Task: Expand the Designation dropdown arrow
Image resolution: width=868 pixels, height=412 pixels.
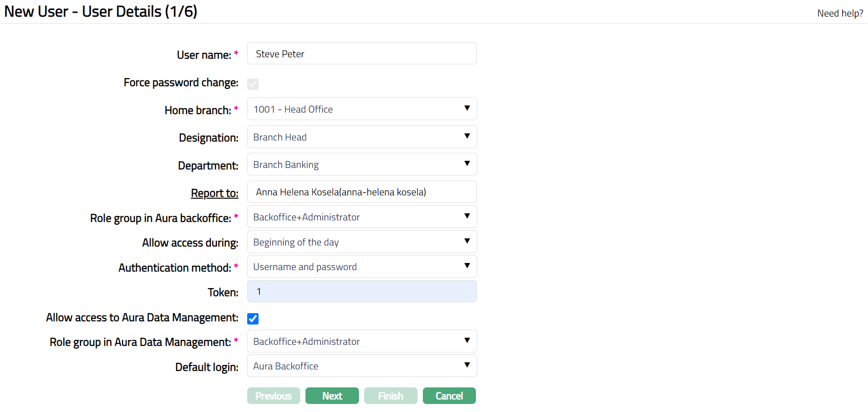Action: coord(466,136)
